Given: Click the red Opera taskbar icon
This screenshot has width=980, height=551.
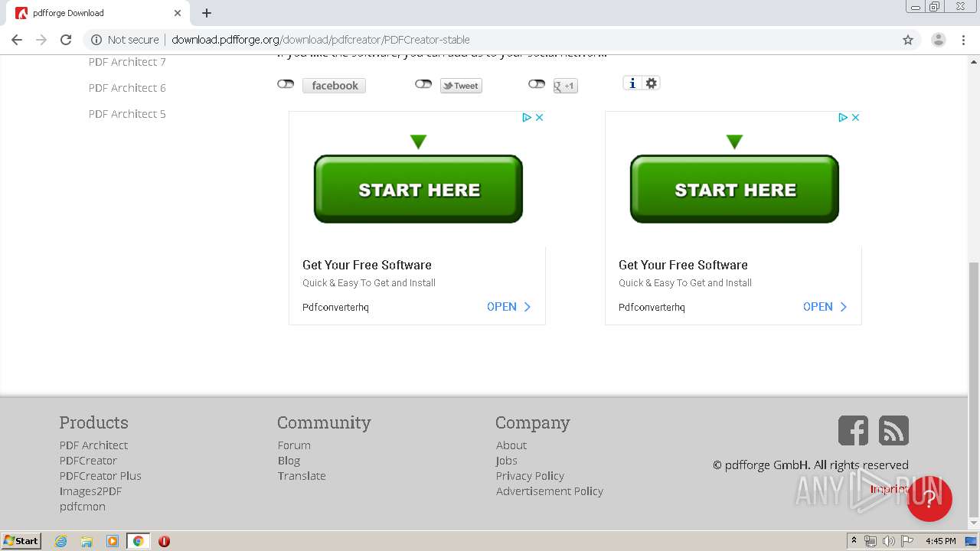Looking at the screenshot, I should (164, 541).
